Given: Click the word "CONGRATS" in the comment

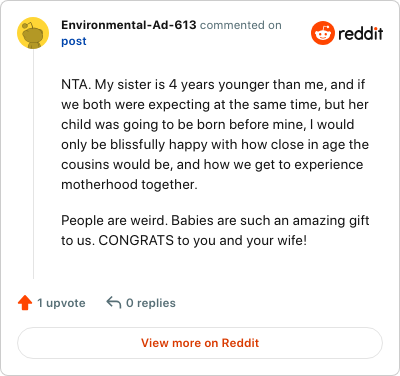Looking at the screenshot, I should tap(136, 240).
